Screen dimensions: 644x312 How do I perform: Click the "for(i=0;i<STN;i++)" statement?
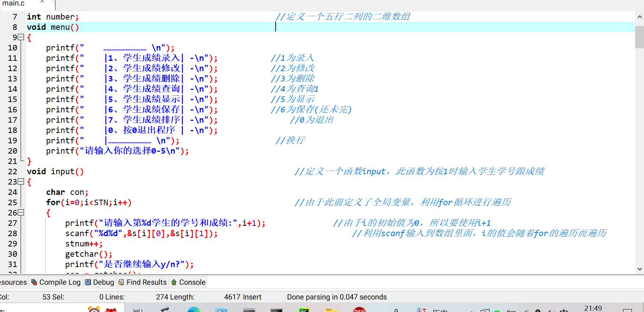pyautogui.click(x=89, y=203)
